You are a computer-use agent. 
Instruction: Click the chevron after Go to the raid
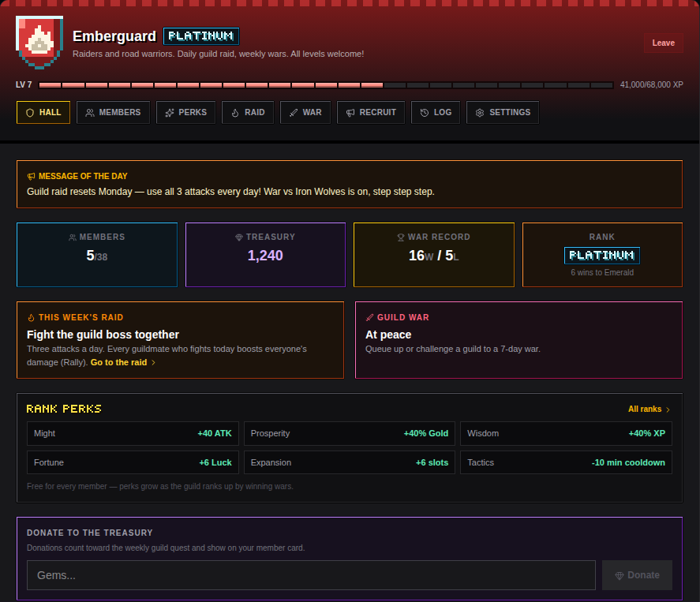[153, 362]
